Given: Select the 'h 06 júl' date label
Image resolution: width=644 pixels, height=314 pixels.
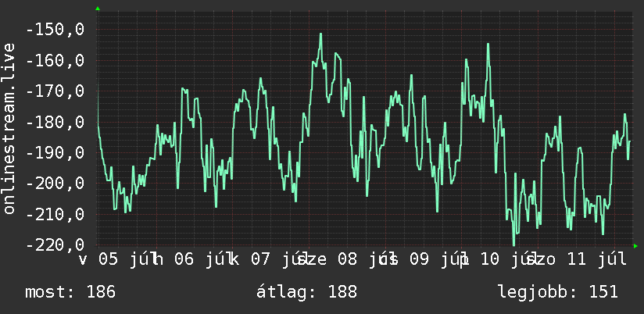Looking at the screenshot, I should (x=192, y=259).
